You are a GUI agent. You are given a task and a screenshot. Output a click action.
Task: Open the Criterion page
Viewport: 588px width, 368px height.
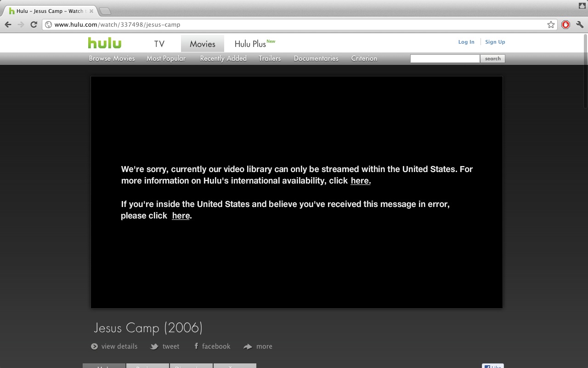pos(364,58)
